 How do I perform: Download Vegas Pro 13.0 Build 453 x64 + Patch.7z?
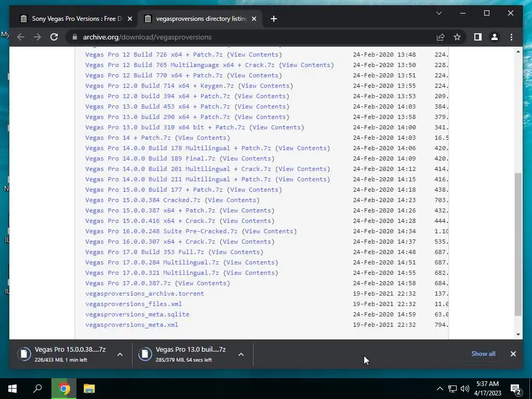click(x=157, y=107)
